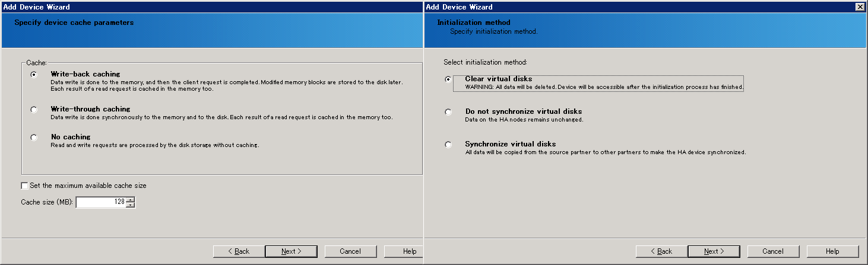
Task: Open Help in the Initialization method dialog
Action: (832, 251)
